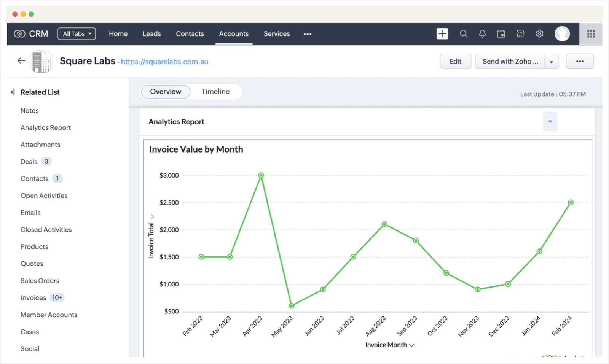Open Notes in the related list
Viewport: 609px width, 364px height.
[x=30, y=111]
